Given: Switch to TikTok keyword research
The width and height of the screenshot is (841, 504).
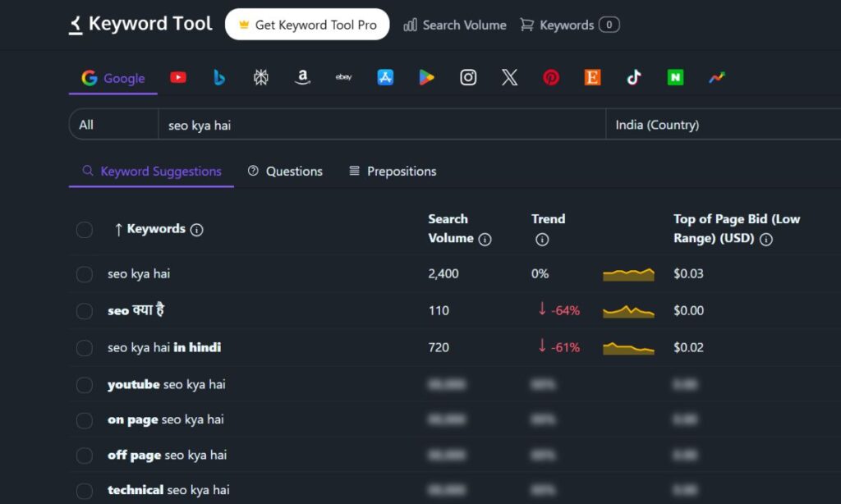Looking at the screenshot, I should (634, 76).
